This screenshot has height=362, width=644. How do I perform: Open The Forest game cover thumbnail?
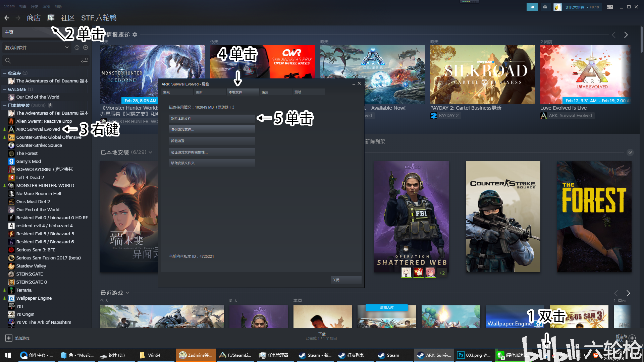(x=594, y=217)
